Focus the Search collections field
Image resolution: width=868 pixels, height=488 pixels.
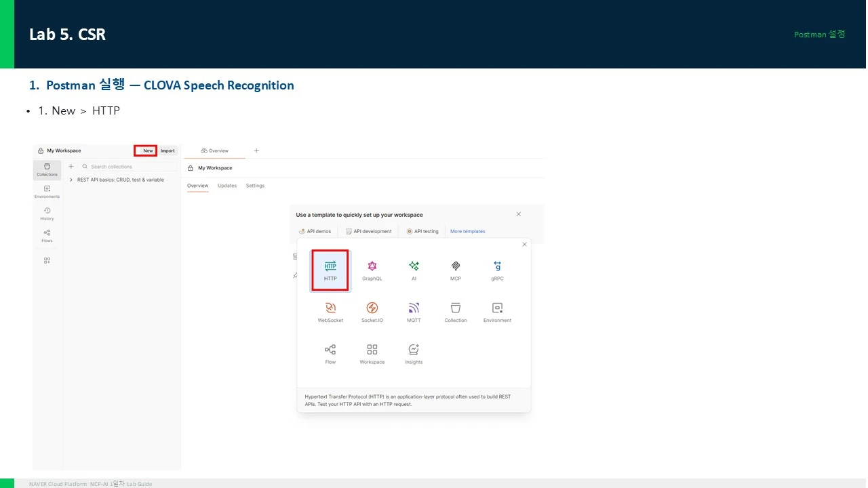click(x=127, y=166)
